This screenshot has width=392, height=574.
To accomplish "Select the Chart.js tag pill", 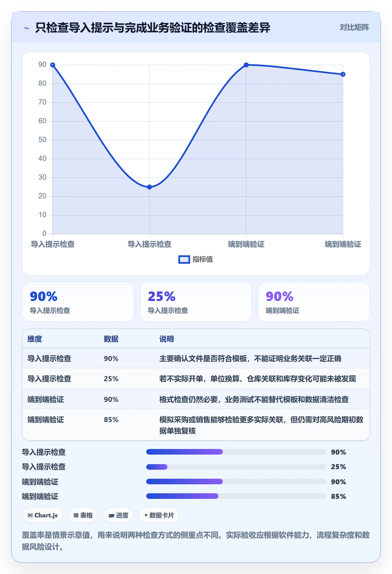I will coord(43,515).
